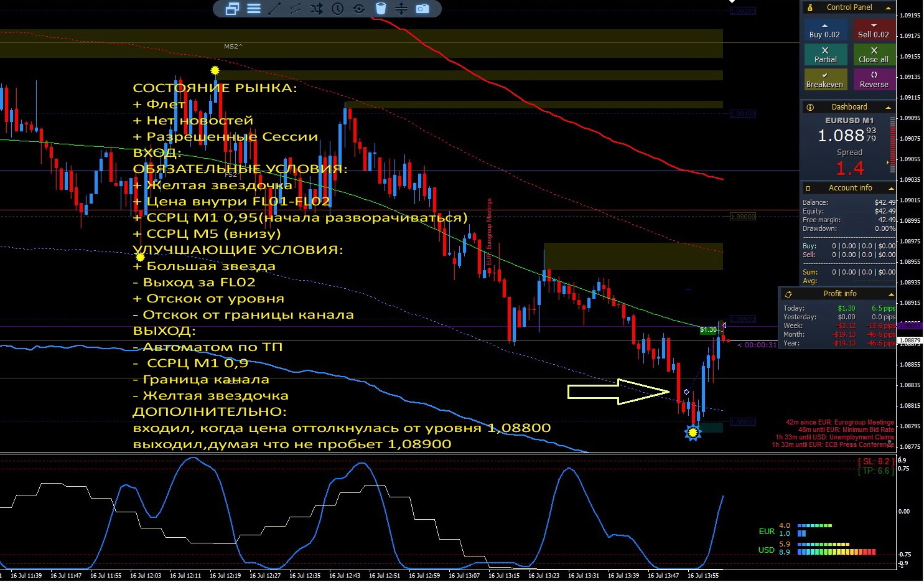This screenshot has width=924, height=582.
Task: Click the Eurogroup Meetings news countdown line
Action: pos(840,423)
